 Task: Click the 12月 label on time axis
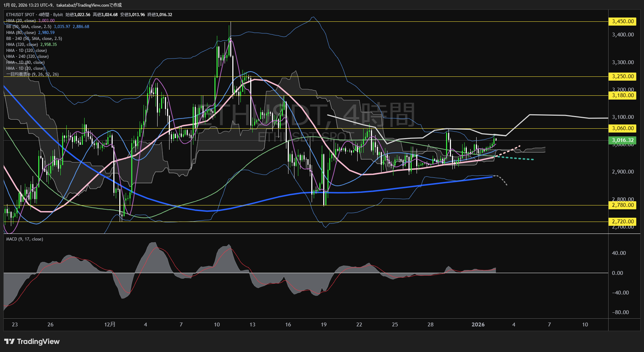110,325
